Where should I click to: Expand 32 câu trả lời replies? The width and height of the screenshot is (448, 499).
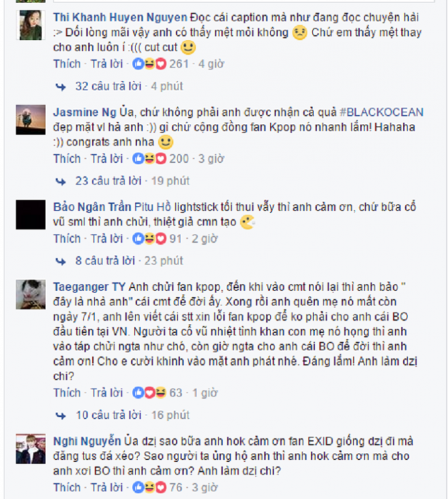(x=108, y=86)
